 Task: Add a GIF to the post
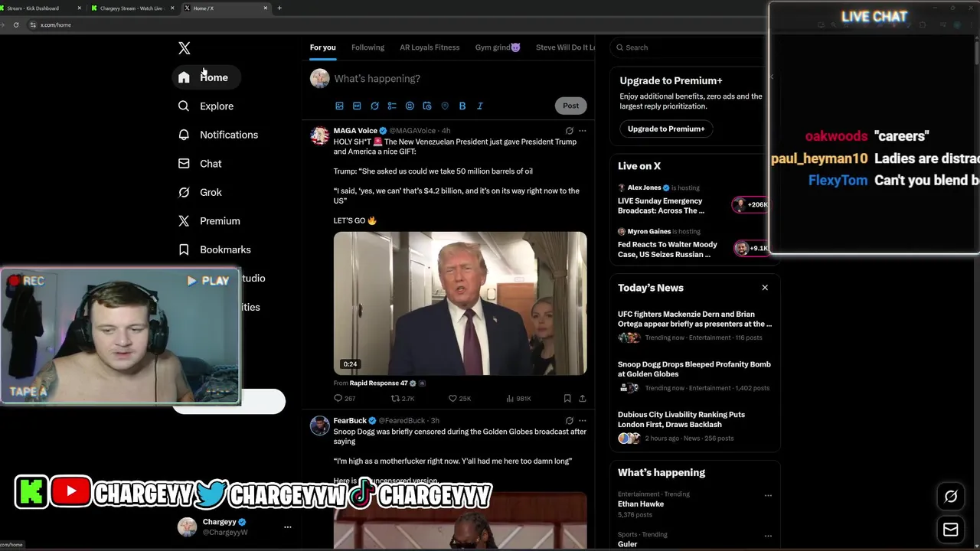coord(357,106)
